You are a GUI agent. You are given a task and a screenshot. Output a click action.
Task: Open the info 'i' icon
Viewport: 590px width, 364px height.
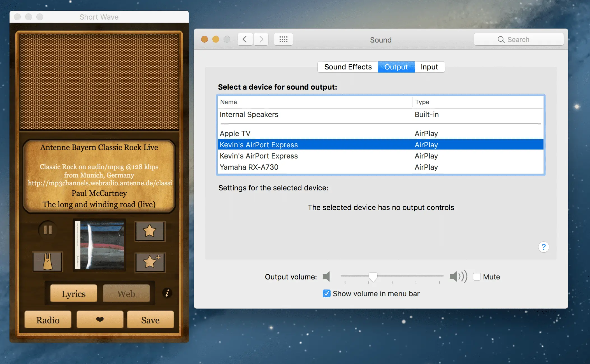(167, 293)
